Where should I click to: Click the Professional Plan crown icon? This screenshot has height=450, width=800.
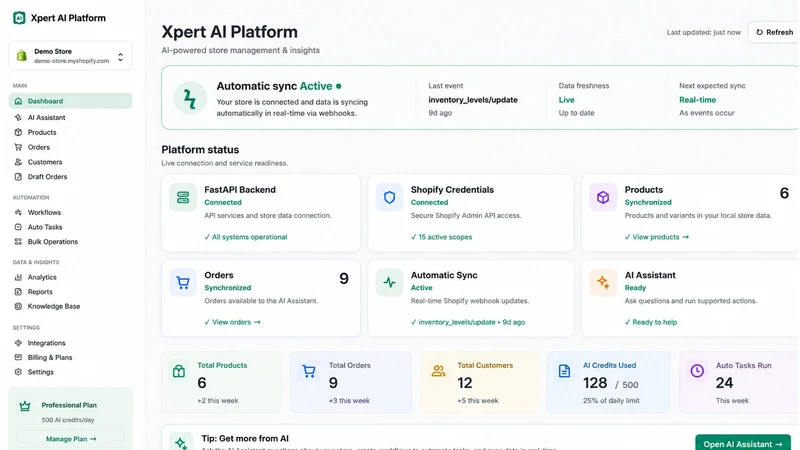[x=25, y=407]
